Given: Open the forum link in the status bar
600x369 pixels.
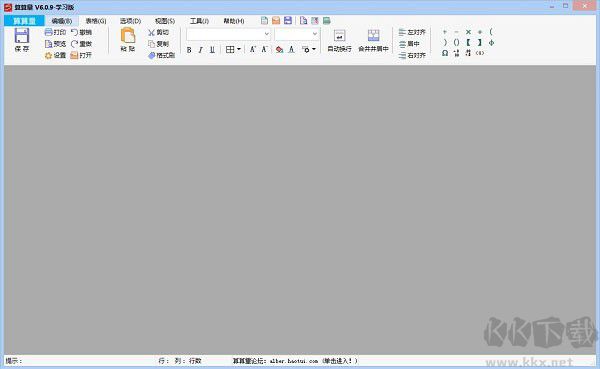Looking at the screenshot, I should (x=295, y=361).
